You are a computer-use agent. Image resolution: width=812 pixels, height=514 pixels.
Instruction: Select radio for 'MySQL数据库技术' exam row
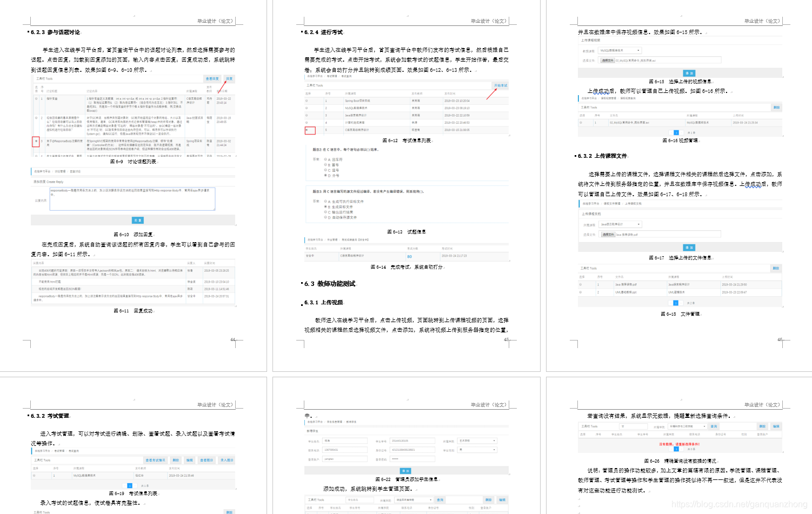(307, 108)
